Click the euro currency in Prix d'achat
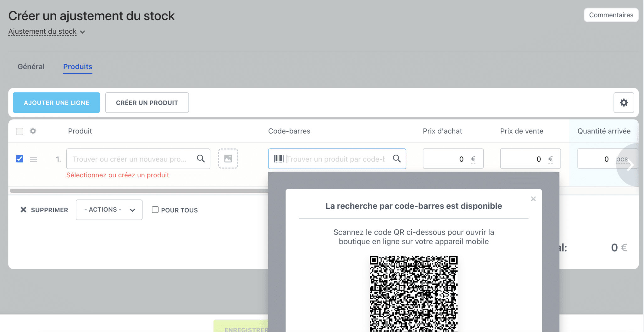This screenshot has width=644, height=332. pos(473,159)
